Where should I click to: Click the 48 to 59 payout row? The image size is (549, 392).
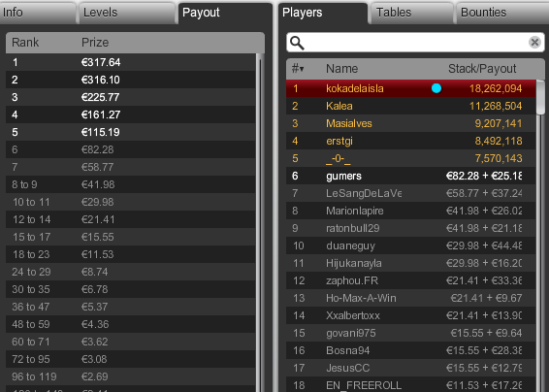coord(131,324)
